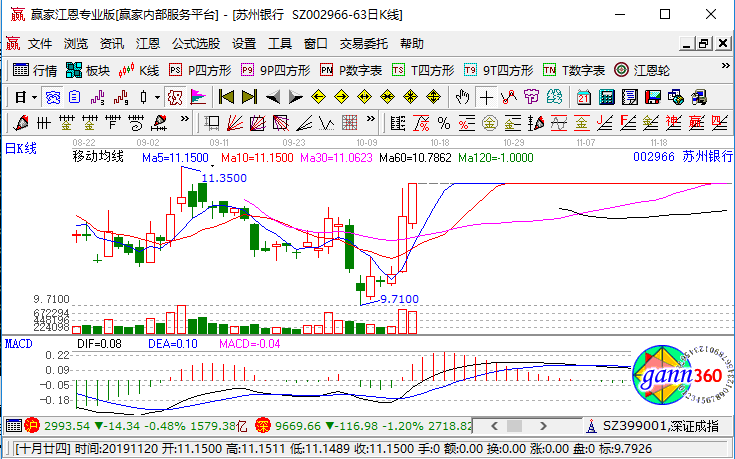Click the blue clipboard notes icon
Screen dimensions: 735x459
tap(75, 98)
